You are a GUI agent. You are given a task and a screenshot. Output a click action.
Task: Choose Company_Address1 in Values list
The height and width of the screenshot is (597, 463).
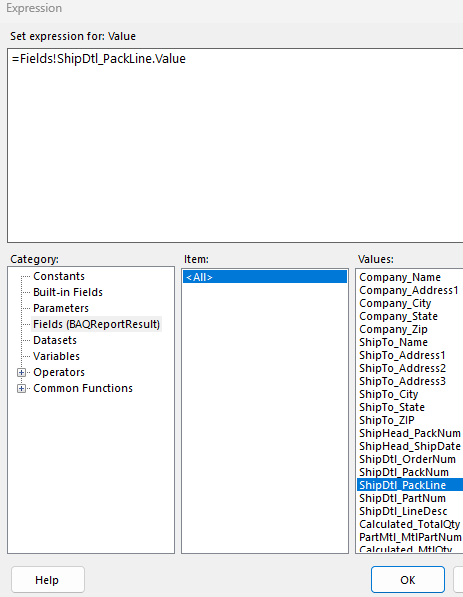click(x=409, y=290)
